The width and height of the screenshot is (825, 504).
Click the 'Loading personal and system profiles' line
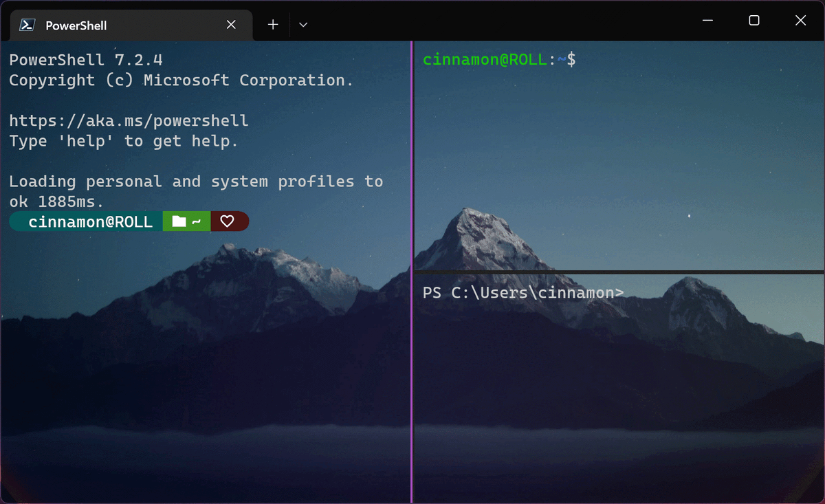(x=196, y=182)
